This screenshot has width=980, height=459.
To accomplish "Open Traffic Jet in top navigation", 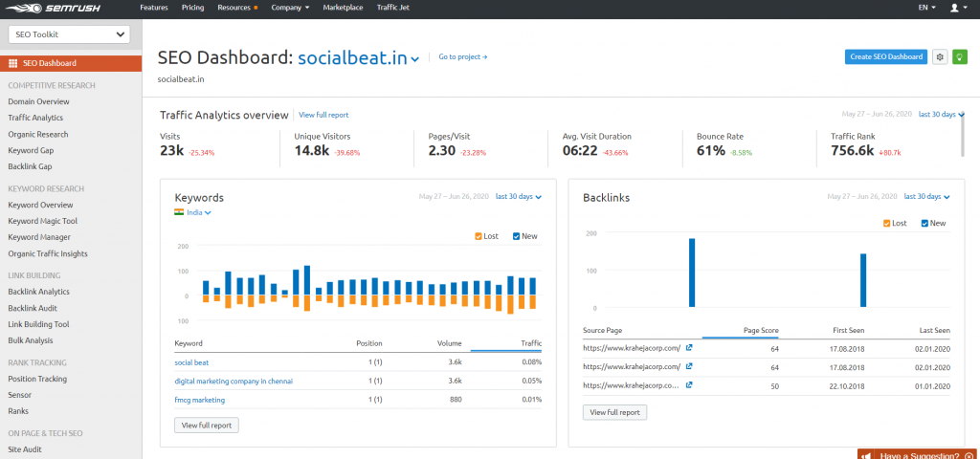I will tap(391, 8).
